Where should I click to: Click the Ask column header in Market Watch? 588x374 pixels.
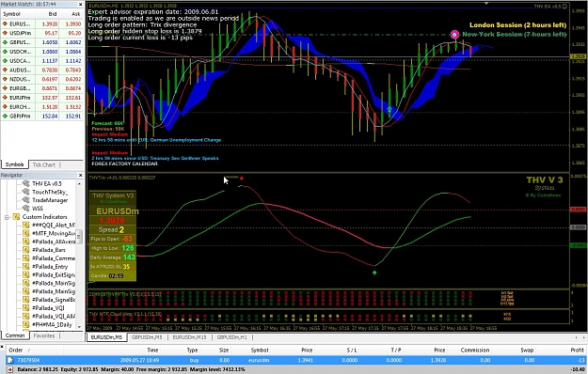[76, 14]
